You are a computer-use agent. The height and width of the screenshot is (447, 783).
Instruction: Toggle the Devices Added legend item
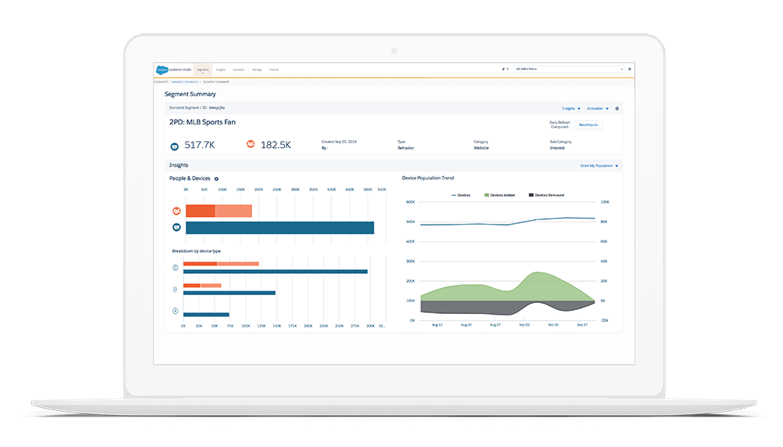[x=499, y=195]
